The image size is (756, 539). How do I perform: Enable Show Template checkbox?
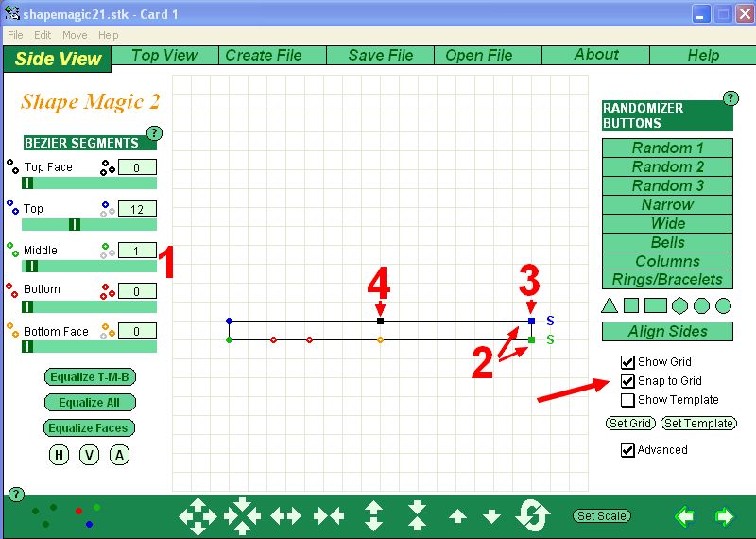[627, 400]
